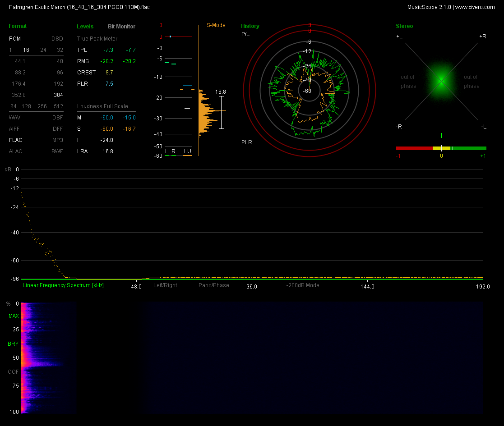Screen dimensions: 504x426
Task: Click the 44.1 sample rate value
Action: tap(20, 61)
